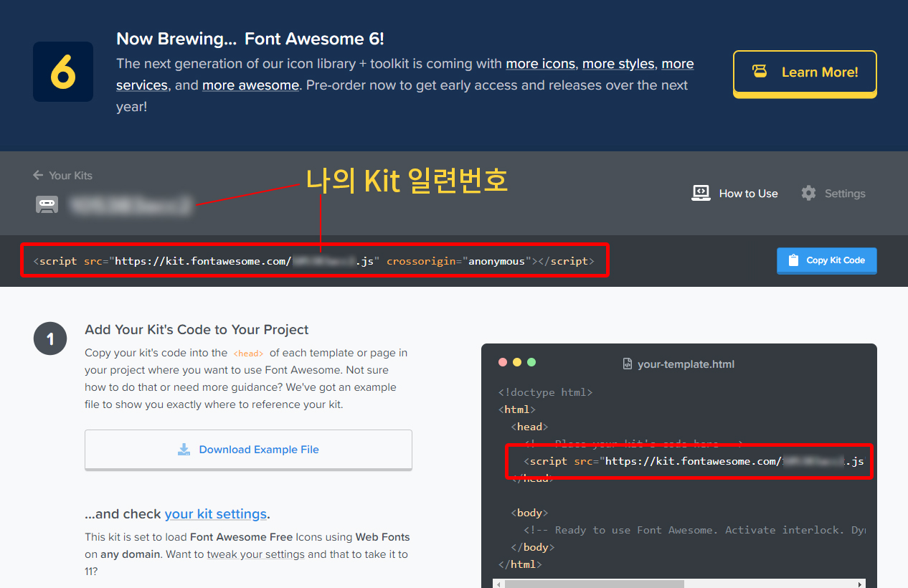Viewport: 908px width, 588px height.
Task: Click the download icon on Example File button
Action: pyautogui.click(x=184, y=450)
